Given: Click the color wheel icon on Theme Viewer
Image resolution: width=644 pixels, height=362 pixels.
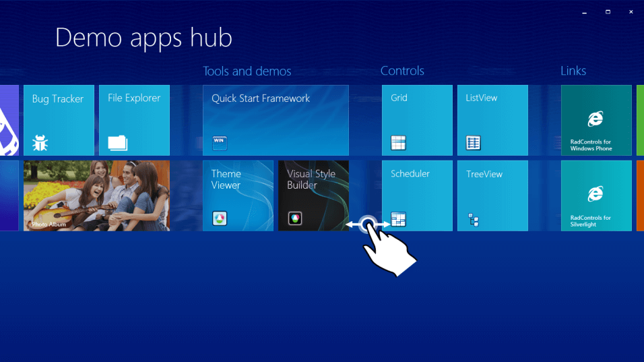Looking at the screenshot, I should 220,218.
